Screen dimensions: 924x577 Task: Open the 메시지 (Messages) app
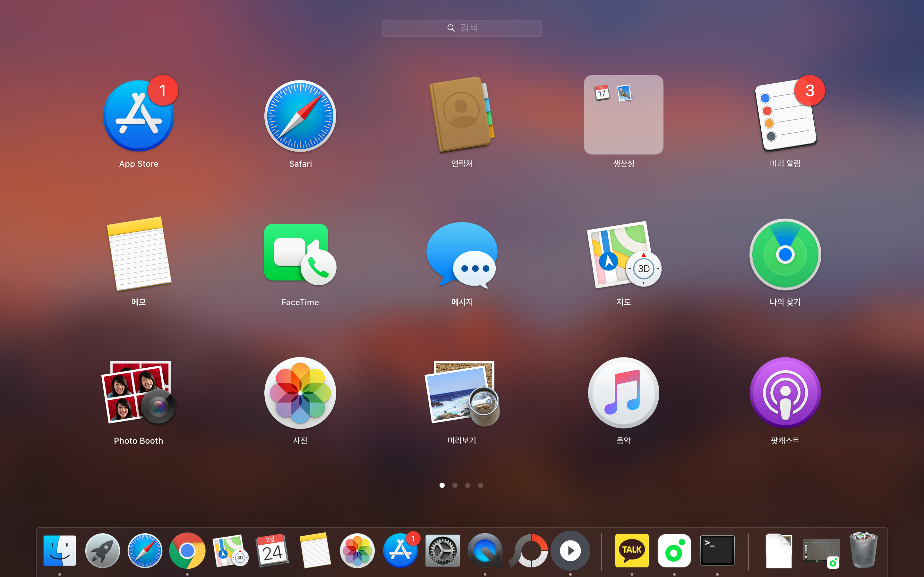click(x=462, y=254)
